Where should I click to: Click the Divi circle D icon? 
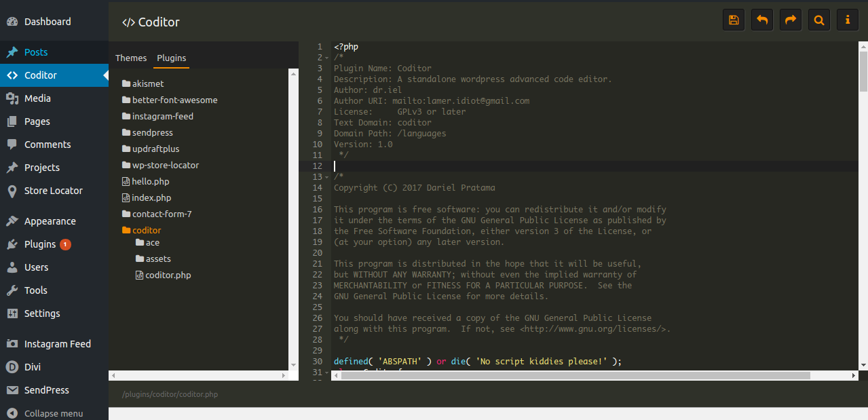[x=12, y=367]
